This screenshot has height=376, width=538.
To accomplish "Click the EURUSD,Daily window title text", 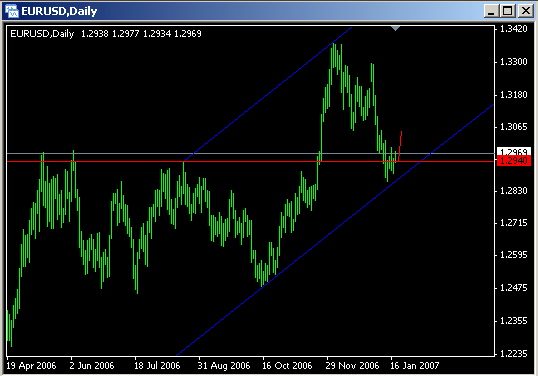I will (x=59, y=11).
